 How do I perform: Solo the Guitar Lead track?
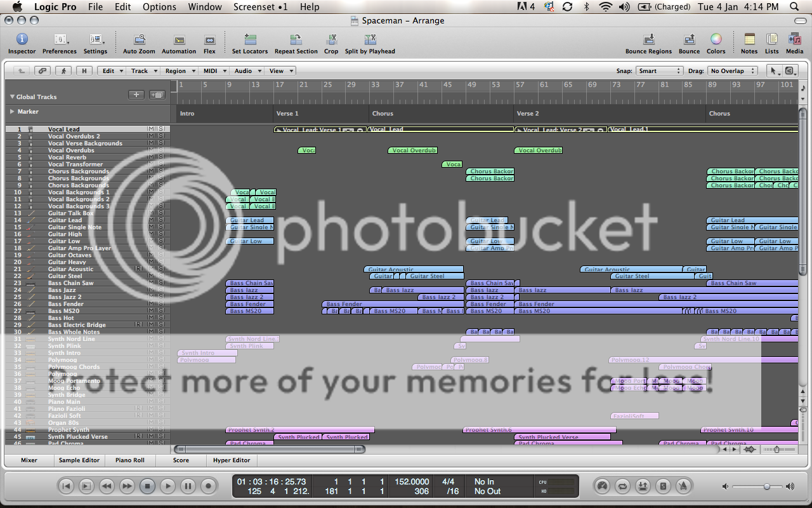[x=160, y=220]
